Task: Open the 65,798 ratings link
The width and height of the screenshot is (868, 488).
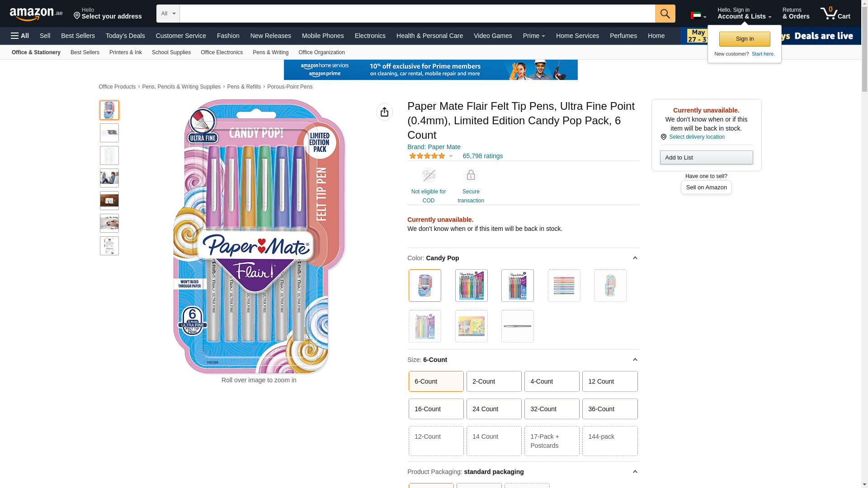Action: point(482,156)
